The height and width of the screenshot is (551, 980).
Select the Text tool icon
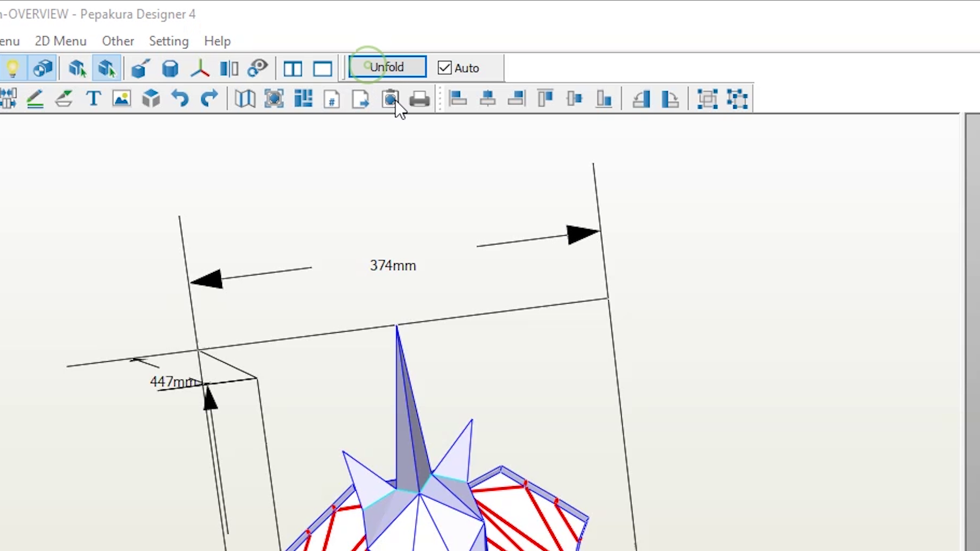point(93,98)
